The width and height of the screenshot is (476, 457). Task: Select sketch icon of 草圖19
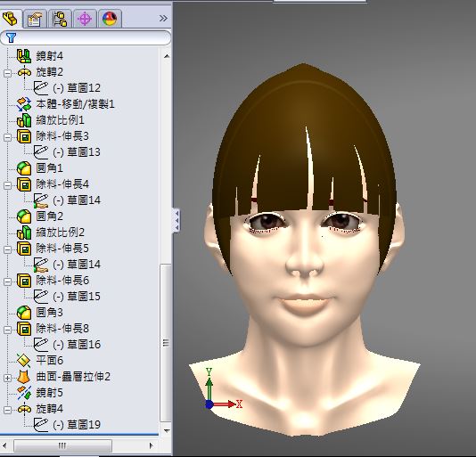pyautogui.click(x=41, y=425)
